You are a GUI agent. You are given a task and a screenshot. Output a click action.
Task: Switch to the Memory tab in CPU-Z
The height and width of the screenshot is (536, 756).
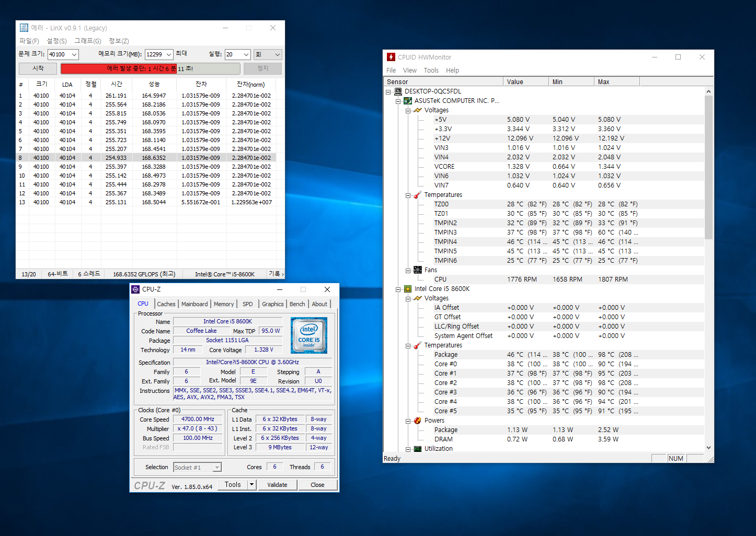pyautogui.click(x=224, y=304)
